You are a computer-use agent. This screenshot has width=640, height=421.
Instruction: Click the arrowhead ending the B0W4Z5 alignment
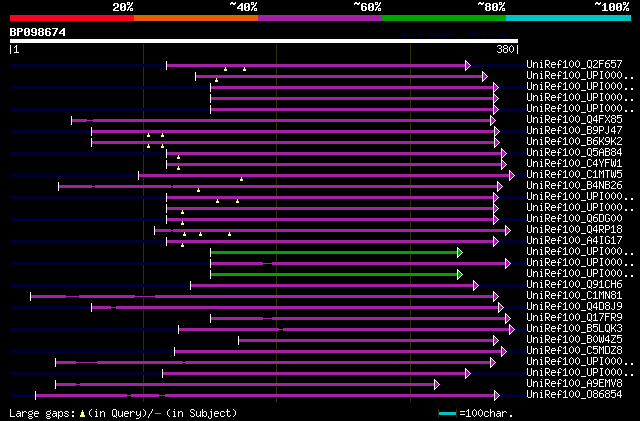point(496,341)
